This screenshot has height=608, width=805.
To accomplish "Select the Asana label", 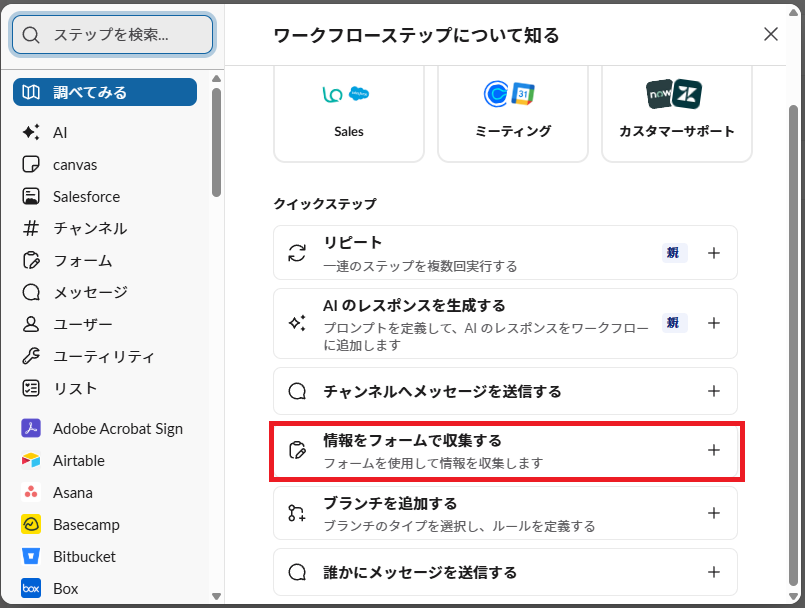I will point(73,492).
